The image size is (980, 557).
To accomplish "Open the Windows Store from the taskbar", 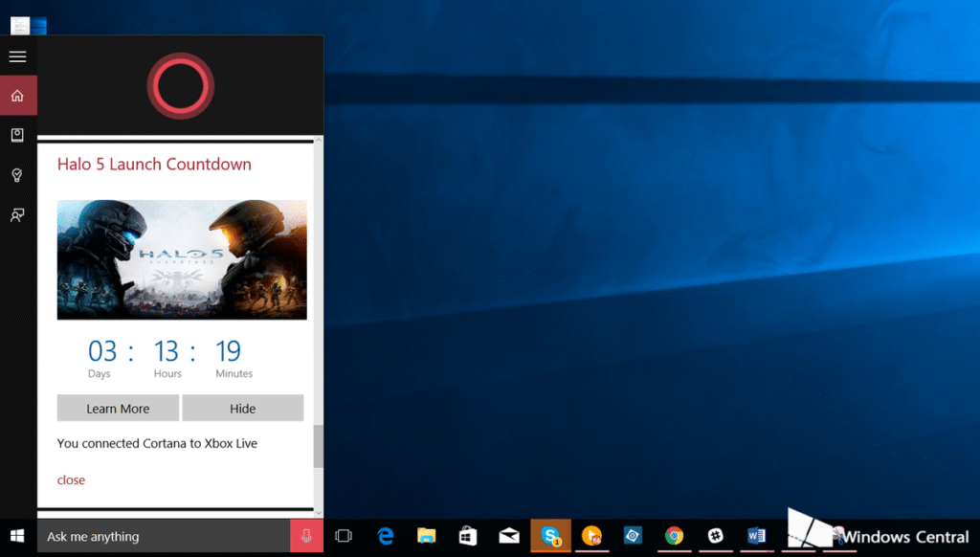I will [x=467, y=536].
